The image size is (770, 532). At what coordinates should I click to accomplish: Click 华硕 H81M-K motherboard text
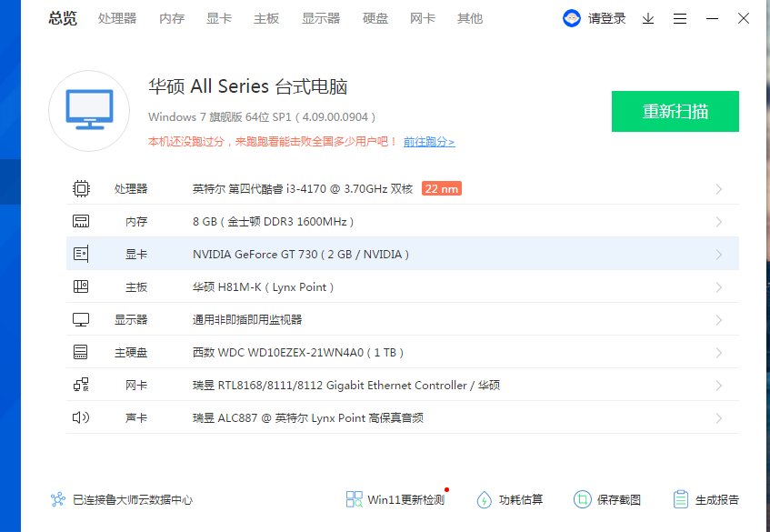tap(264, 286)
